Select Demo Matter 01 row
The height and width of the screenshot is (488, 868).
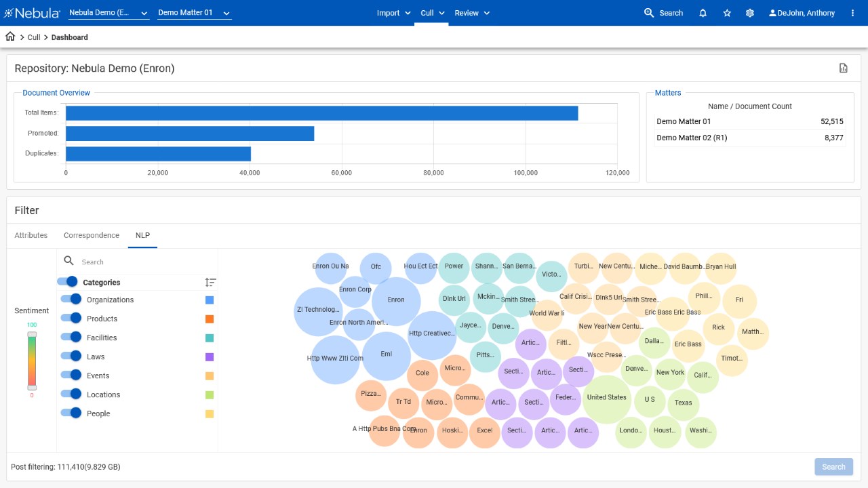(x=750, y=121)
